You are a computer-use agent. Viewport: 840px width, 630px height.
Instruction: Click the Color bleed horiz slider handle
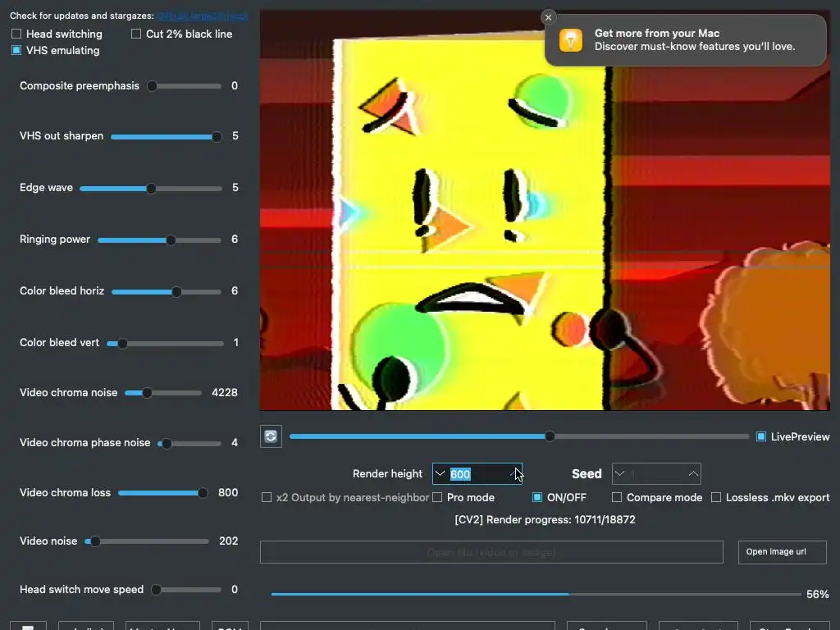(x=176, y=291)
